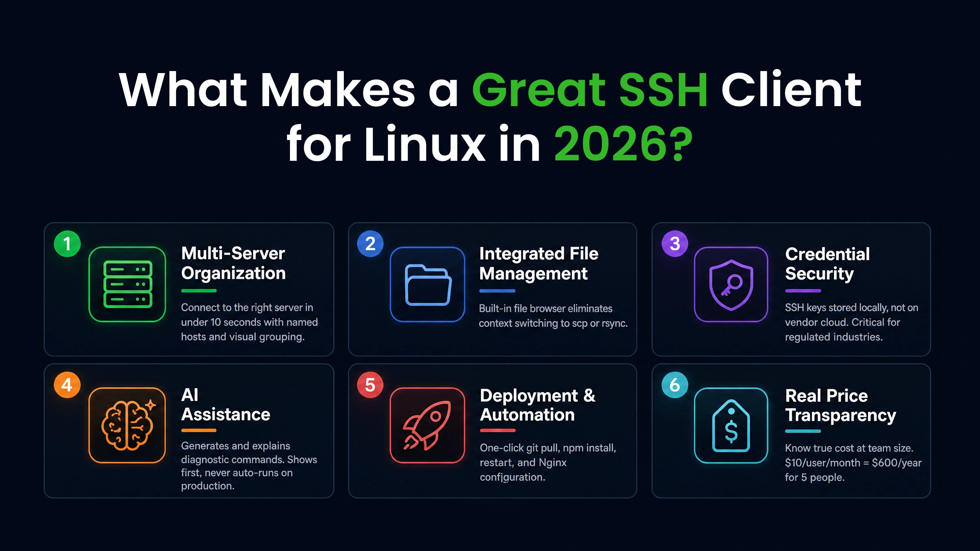Select the Integrated File Management heading

tap(539, 263)
